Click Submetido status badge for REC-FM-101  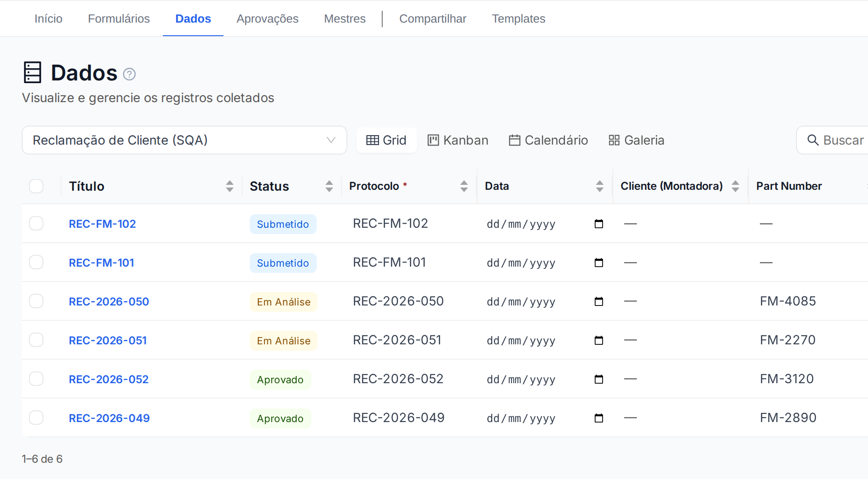pos(283,263)
